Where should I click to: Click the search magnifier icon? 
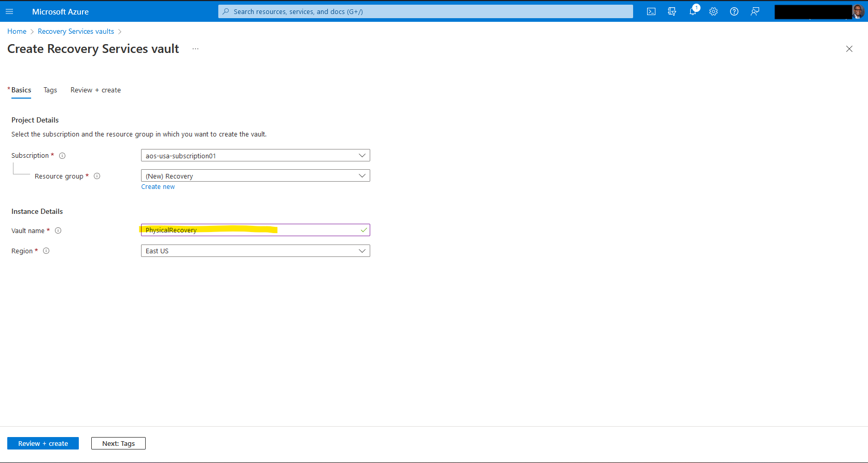coord(226,11)
